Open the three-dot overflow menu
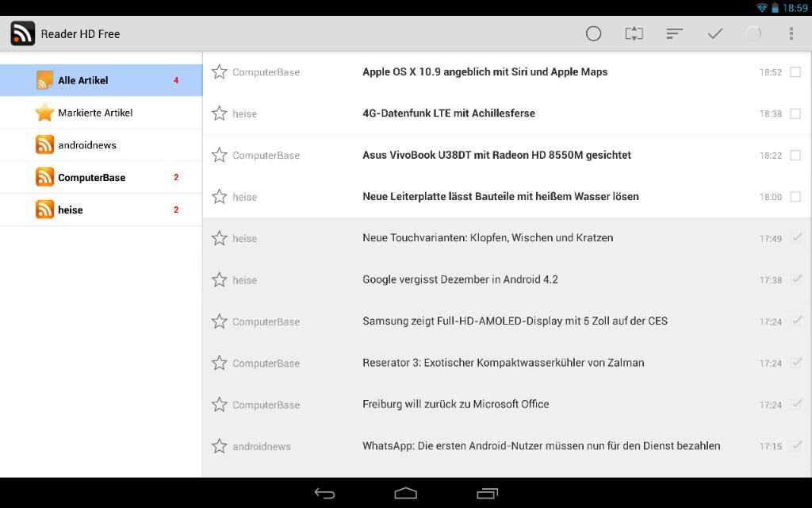The image size is (812, 508). (x=791, y=33)
